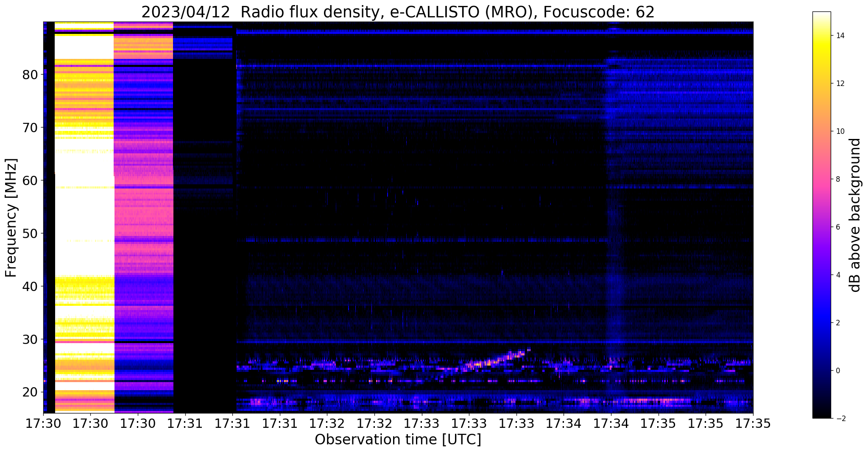This screenshot has height=452, width=868.
Task: Select the 20 tick on frequency axis
Action: 31,392
